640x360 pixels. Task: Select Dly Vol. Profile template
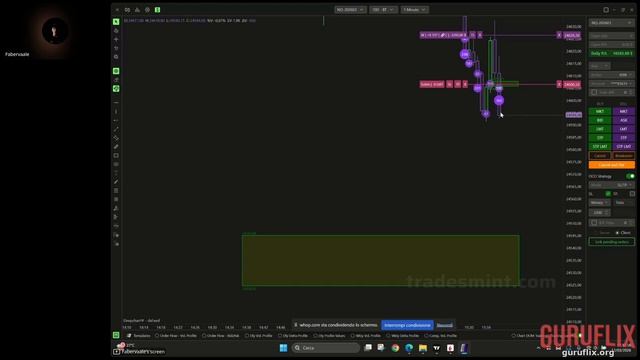(x=259, y=336)
